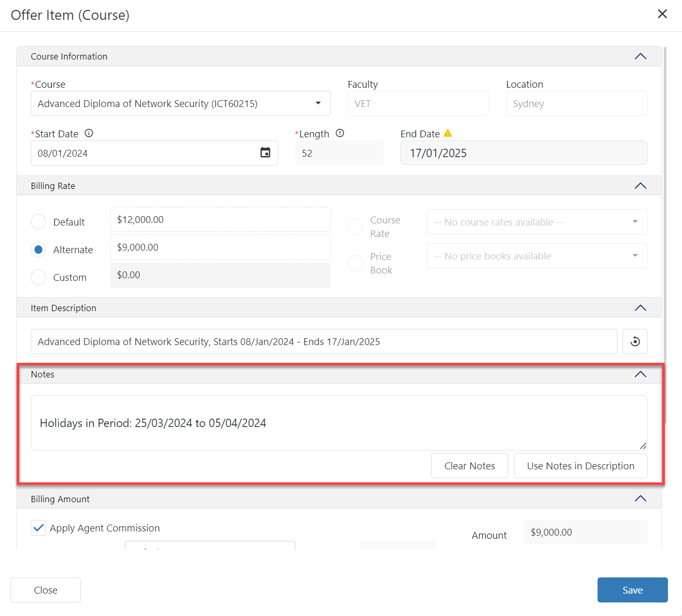Click into the Notes text area

pos(339,423)
